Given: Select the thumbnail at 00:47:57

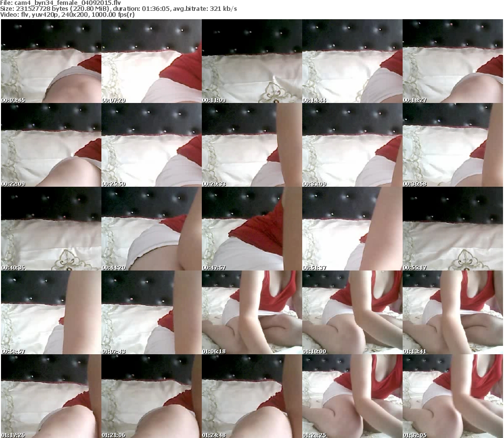Looking at the screenshot, I should coord(252,229).
